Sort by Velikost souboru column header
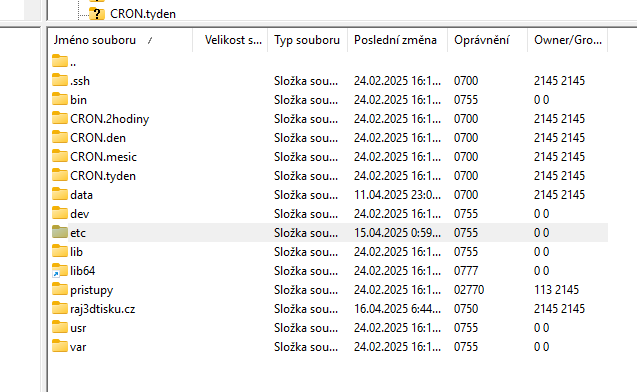This screenshot has height=392, width=637. [230, 40]
